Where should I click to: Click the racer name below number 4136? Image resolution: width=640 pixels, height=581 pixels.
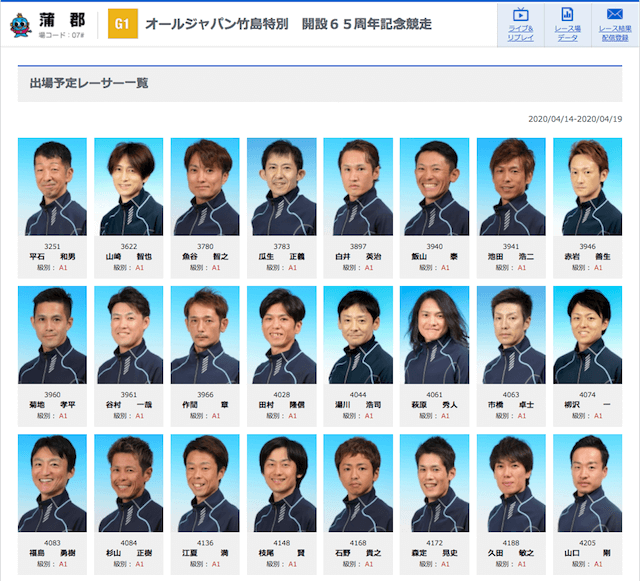pos(205,553)
